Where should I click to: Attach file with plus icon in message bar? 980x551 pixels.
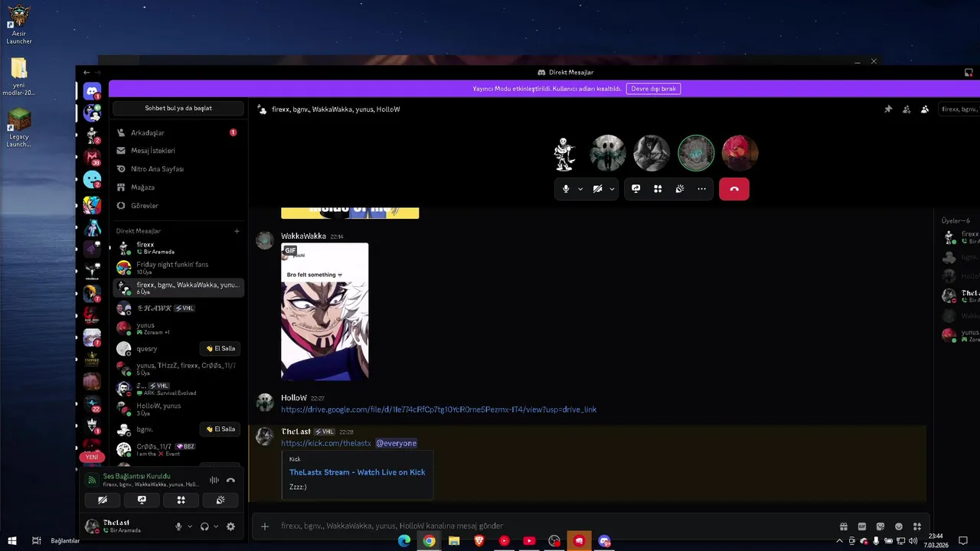tap(265, 527)
